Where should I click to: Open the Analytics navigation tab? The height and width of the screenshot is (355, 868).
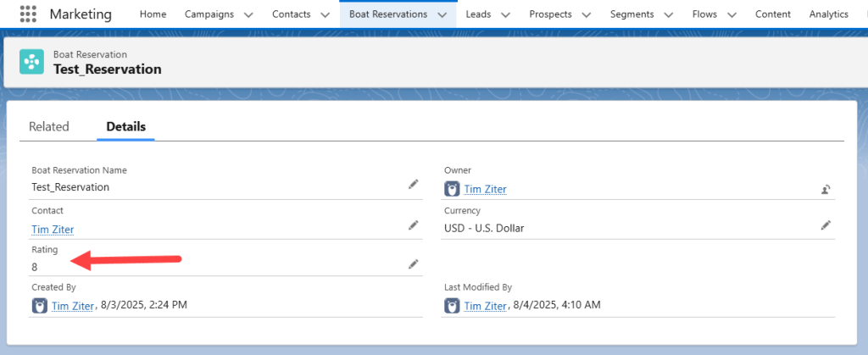828,14
